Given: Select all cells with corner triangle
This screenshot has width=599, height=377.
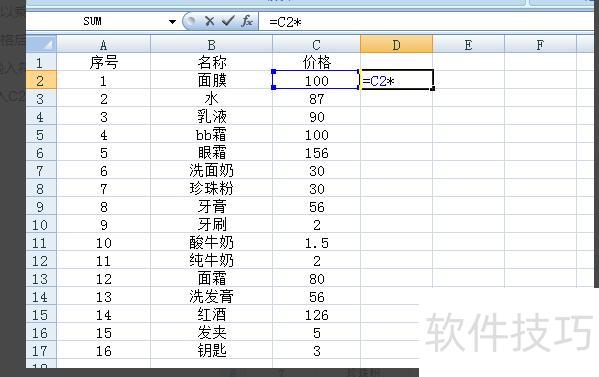Looking at the screenshot, I should point(42,44).
